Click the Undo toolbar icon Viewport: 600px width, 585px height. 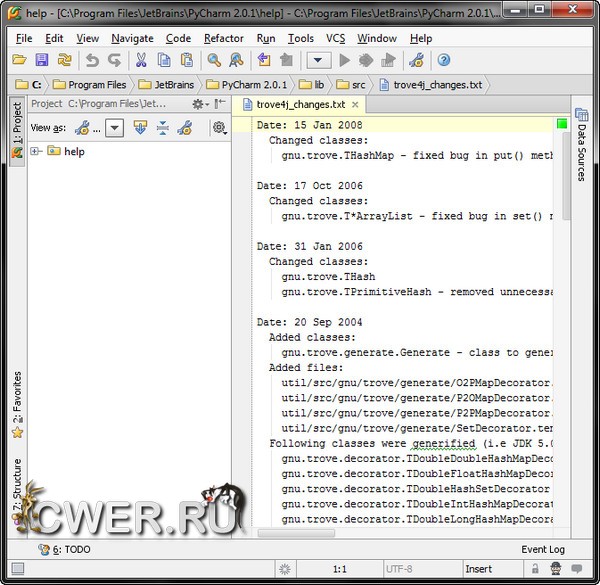tap(92, 60)
